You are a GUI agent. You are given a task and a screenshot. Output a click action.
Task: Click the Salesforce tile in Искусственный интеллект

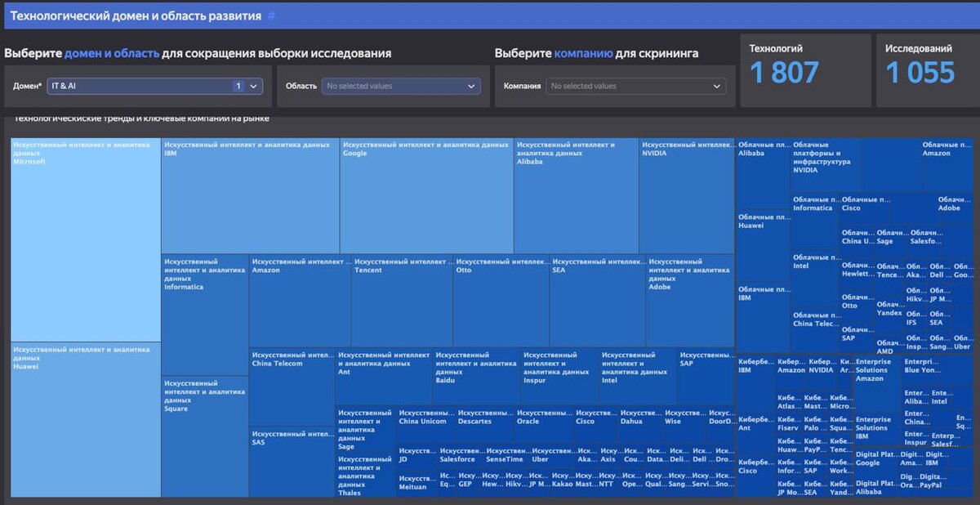(x=460, y=457)
